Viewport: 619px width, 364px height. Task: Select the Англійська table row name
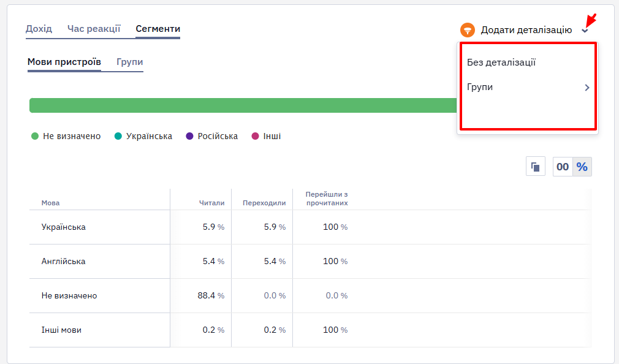63,261
